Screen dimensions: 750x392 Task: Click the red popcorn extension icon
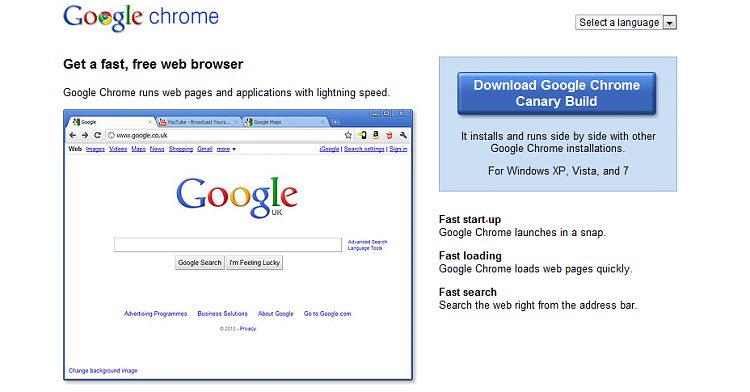point(389,135)
